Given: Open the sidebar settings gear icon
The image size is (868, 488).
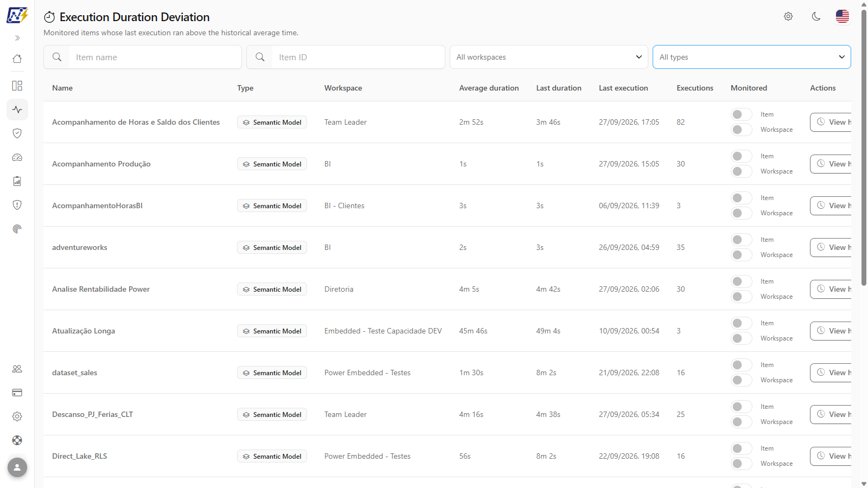Looking at the screenshot, I should [x=17, y=416].
